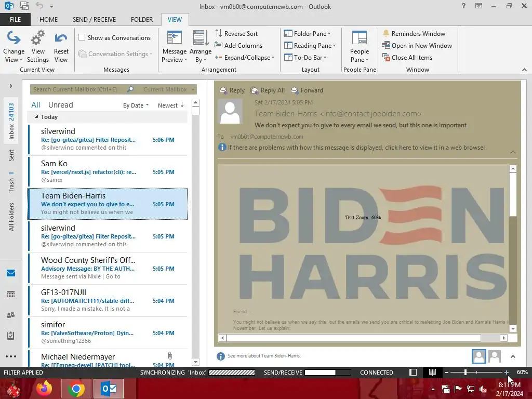
Task: Show All Folders list
Action: click(11, 217)
